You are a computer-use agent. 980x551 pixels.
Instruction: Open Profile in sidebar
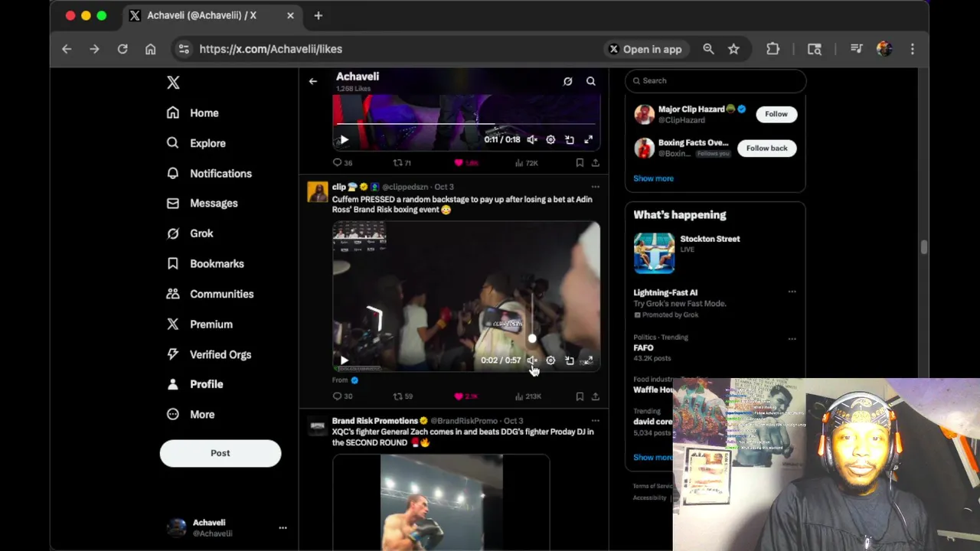pyautogui.click(x=194, y=384)
